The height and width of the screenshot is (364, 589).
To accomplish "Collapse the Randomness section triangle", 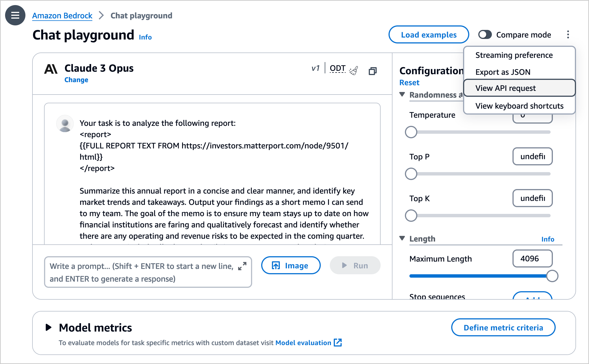I will tap(402, 94).
